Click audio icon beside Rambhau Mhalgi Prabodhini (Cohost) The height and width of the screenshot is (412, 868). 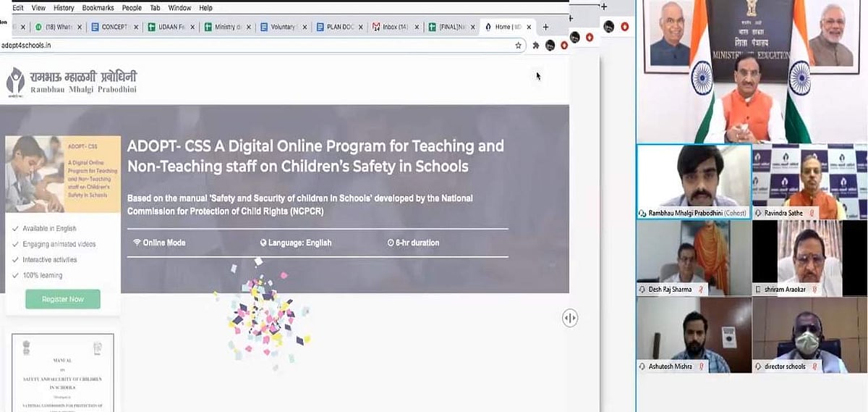642,214
